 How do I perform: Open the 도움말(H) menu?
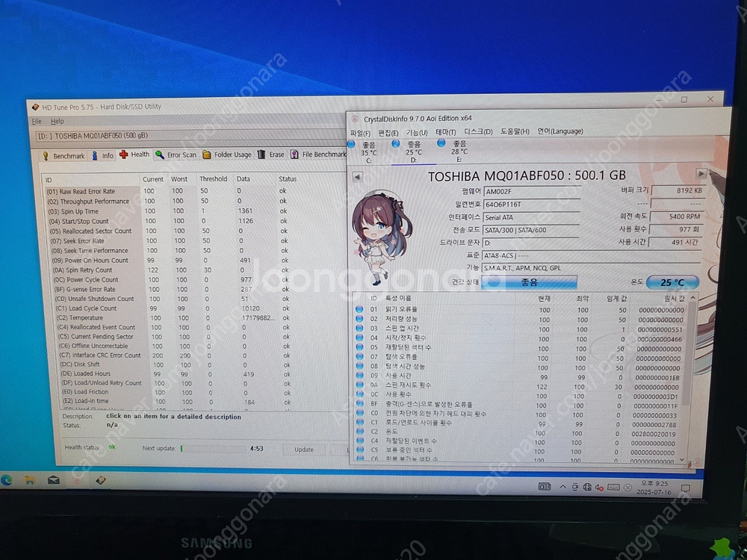[x=515, y=131]
